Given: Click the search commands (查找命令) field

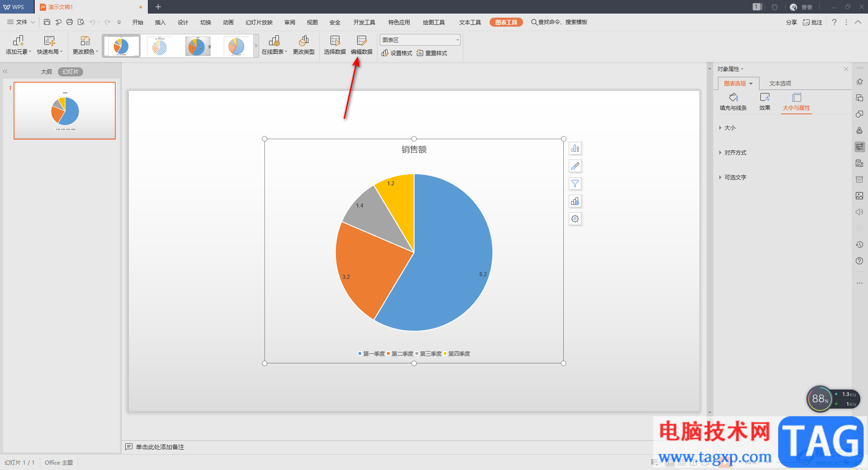Looking at the screenshot, I should (559, 22).
